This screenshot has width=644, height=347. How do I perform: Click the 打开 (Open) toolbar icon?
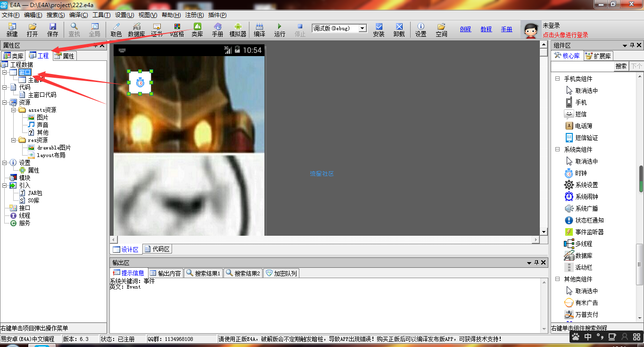(x=32, y=30)
